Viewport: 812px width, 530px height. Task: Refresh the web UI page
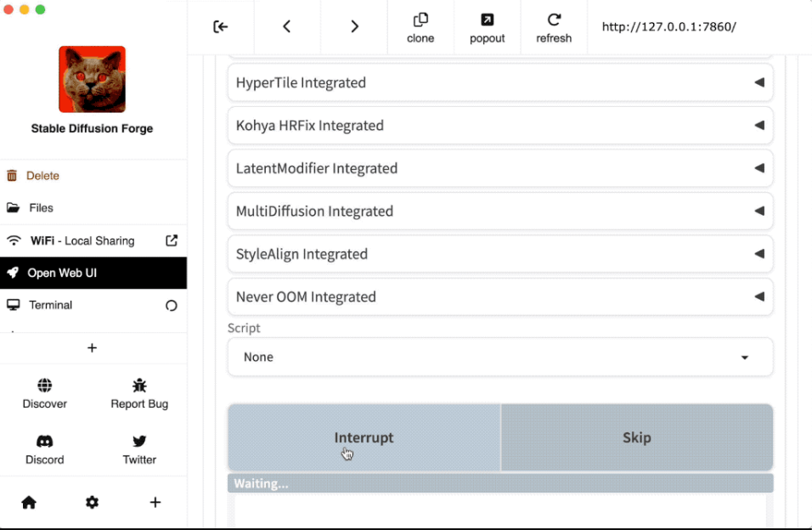pos(554,27)
